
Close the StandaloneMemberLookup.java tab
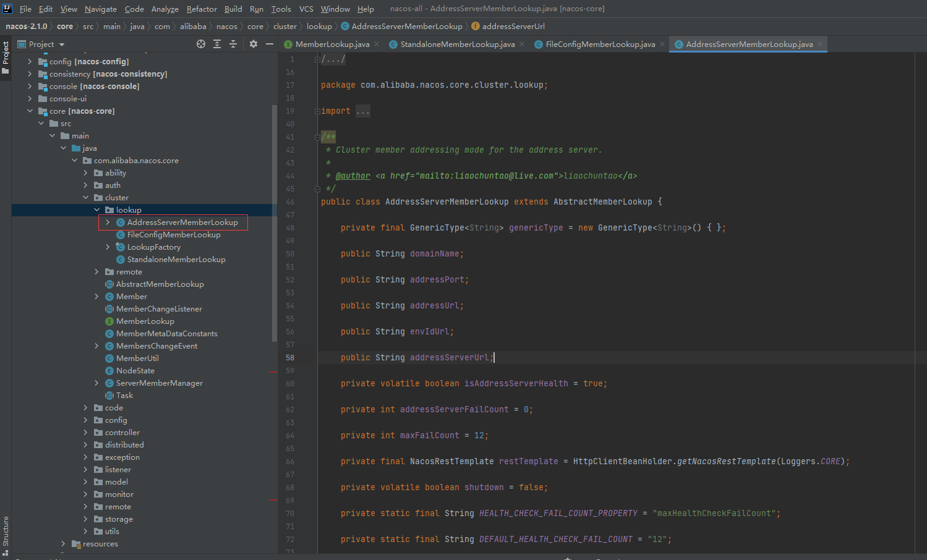tap(522, 44)
